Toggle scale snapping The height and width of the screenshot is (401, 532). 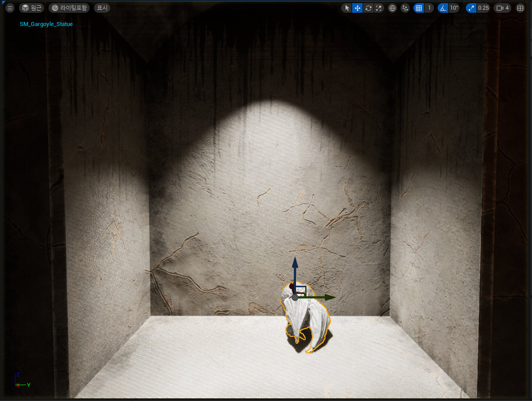(x=471, y=8)
